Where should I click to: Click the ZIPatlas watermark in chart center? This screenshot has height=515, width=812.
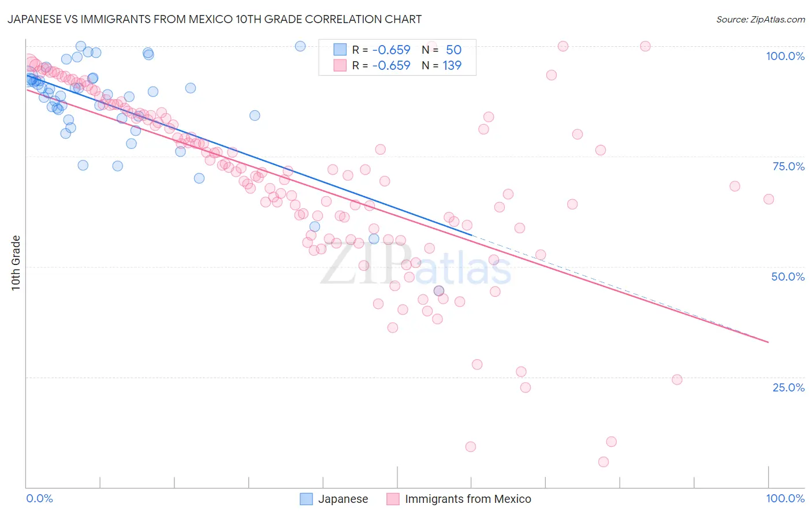[x=416, y=264]
